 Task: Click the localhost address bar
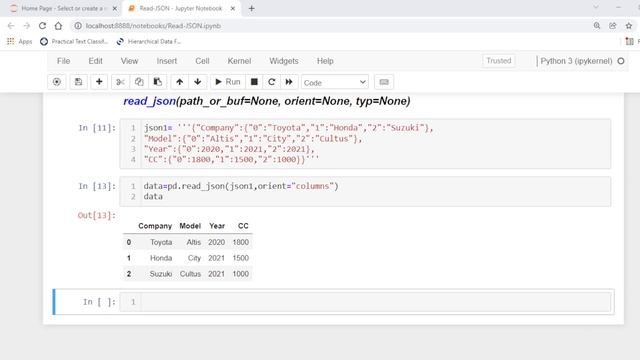(153, 26)
